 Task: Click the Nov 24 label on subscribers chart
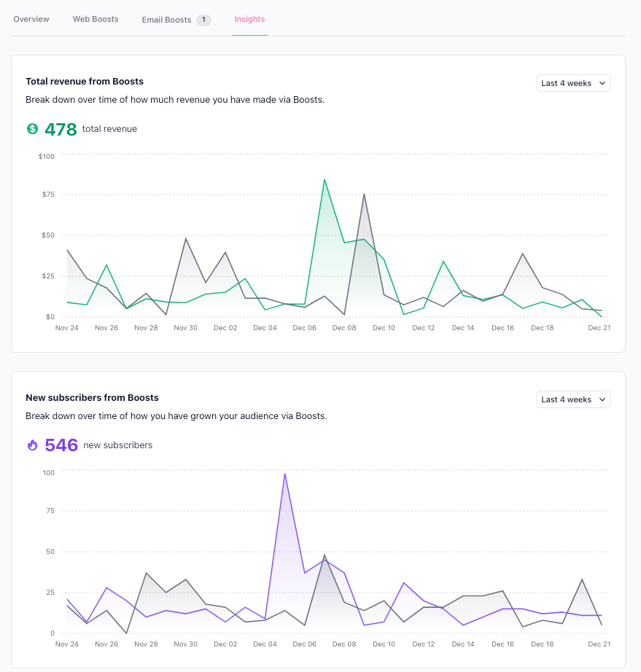pyautogui.click(x=67, y=644)
